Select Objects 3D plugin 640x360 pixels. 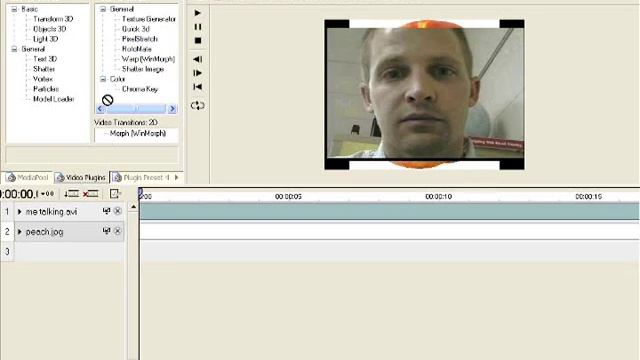(49, 29)
